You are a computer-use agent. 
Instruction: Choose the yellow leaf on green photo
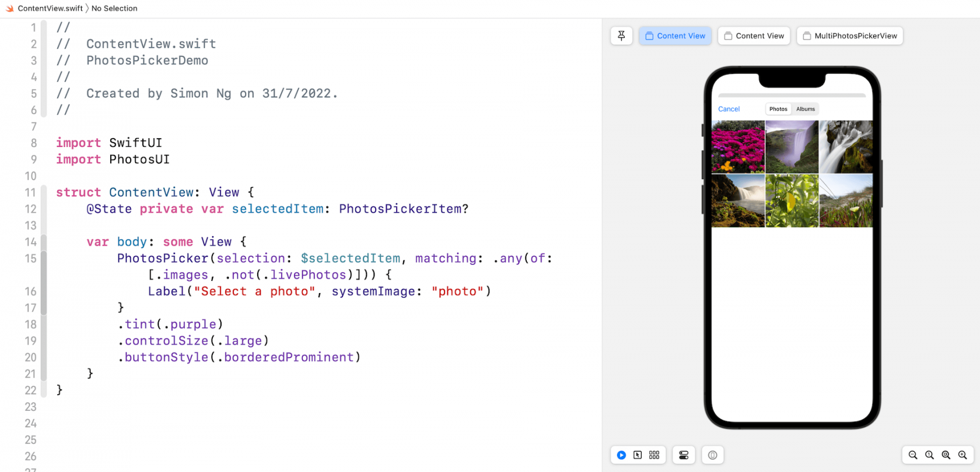click(x=792, y=200)
